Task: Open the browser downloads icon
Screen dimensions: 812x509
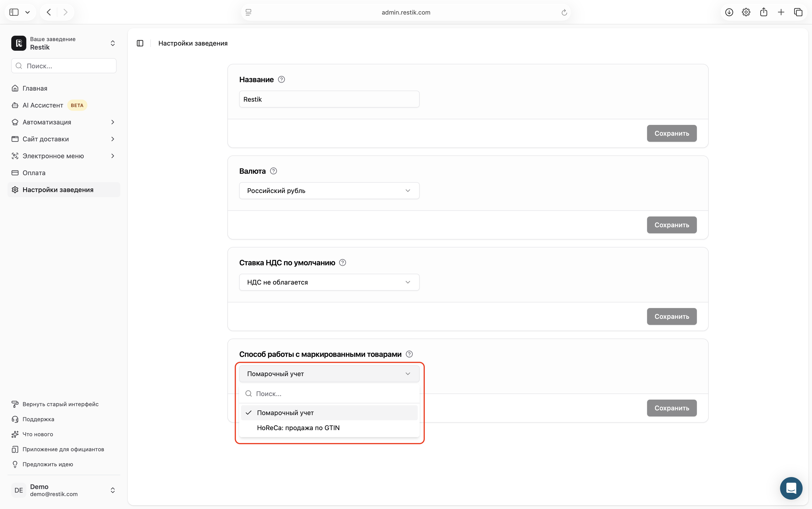Action: coord(729,12)
